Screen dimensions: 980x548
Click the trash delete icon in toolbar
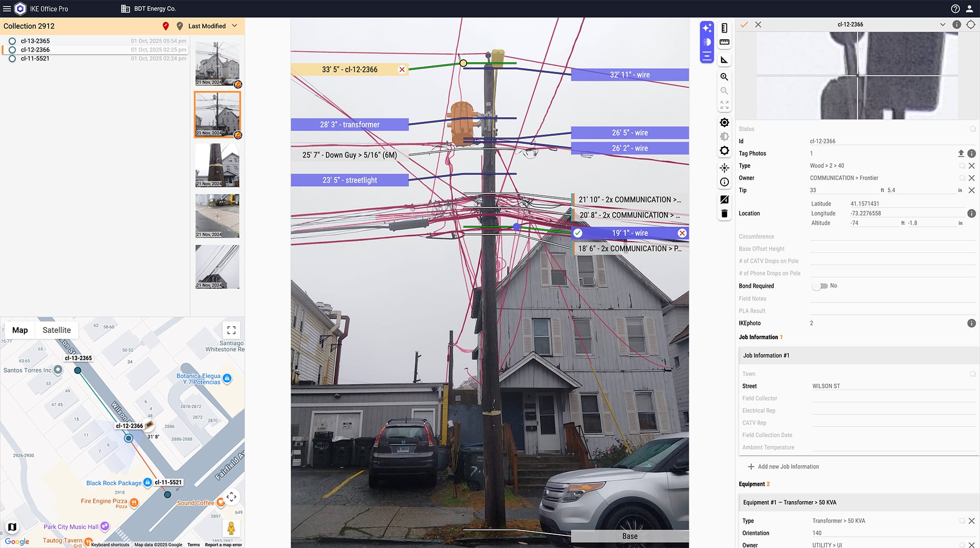point(724,214)
